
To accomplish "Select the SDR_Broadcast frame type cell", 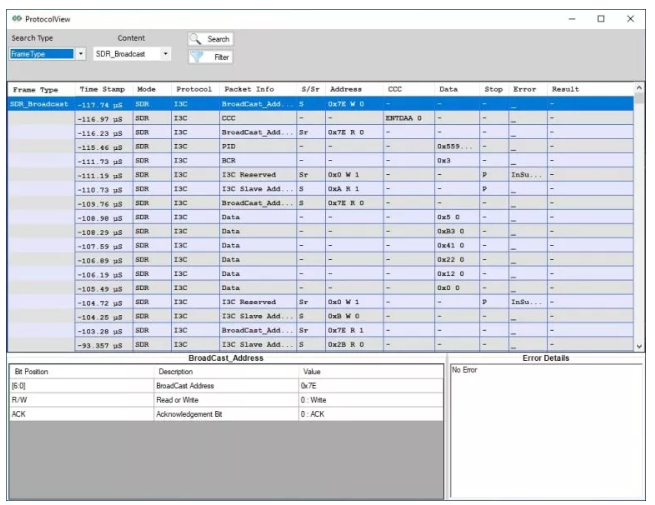I will 39,104.
